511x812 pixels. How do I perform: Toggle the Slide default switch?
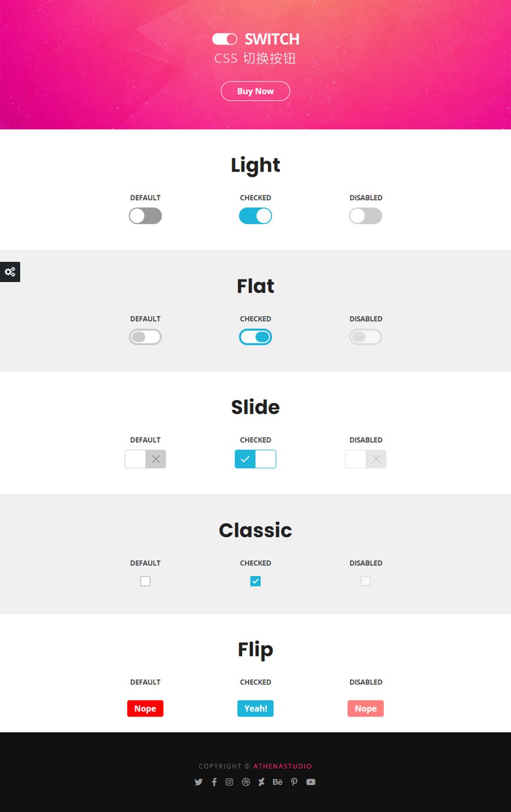145,459
